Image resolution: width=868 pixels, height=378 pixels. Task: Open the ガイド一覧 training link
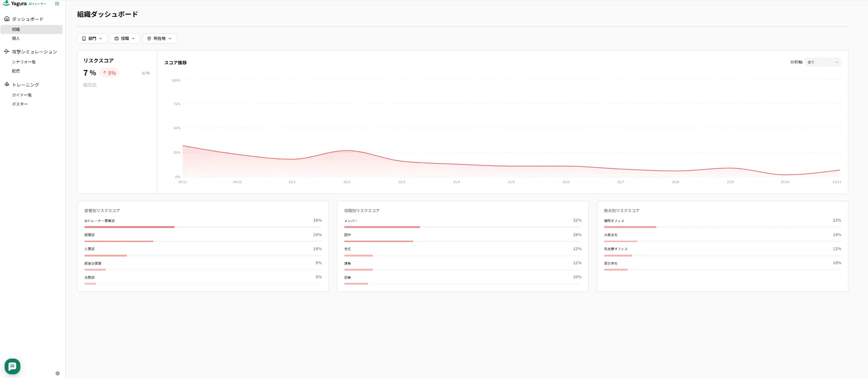point(22,95)
